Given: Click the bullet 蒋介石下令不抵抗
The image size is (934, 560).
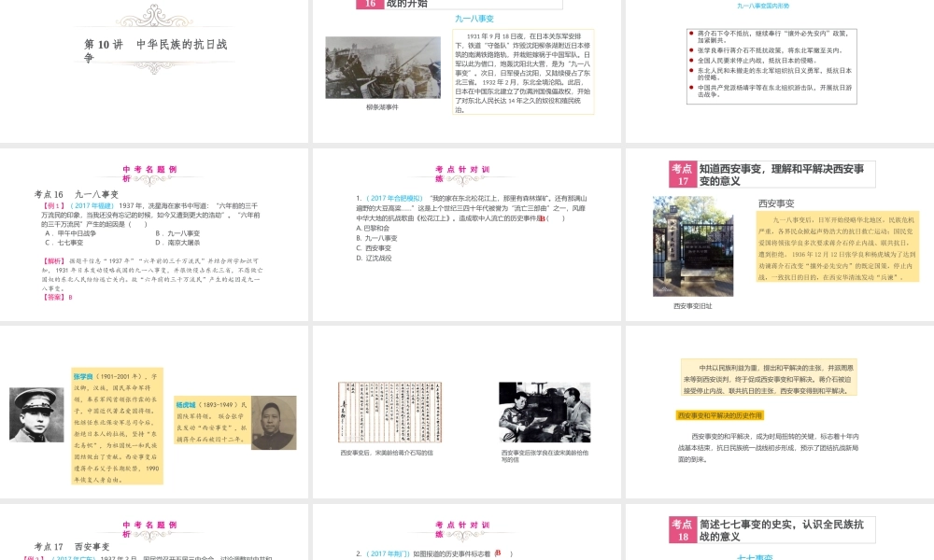Looking at the screenshot, I should (x=772, y=37).
